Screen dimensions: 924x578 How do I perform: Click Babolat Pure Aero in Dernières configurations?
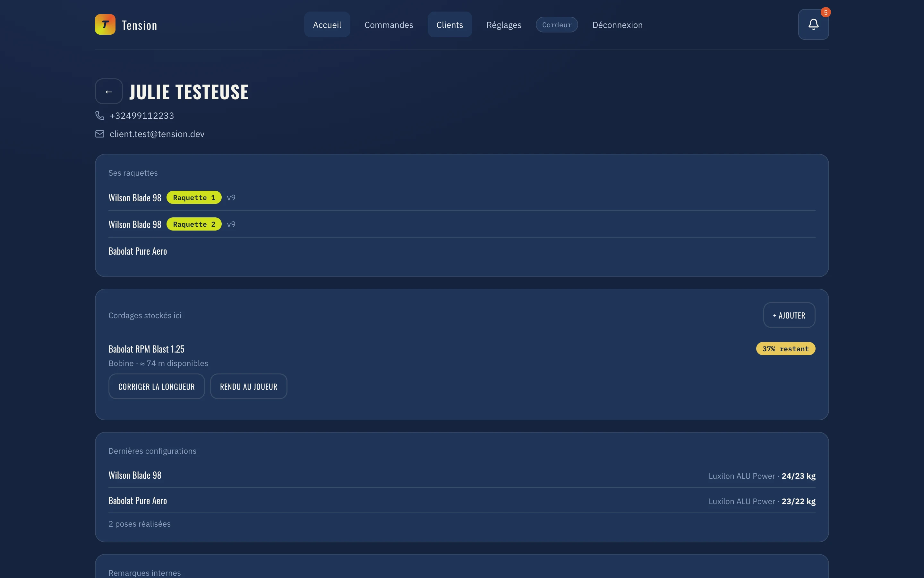[x=137, y=500]
